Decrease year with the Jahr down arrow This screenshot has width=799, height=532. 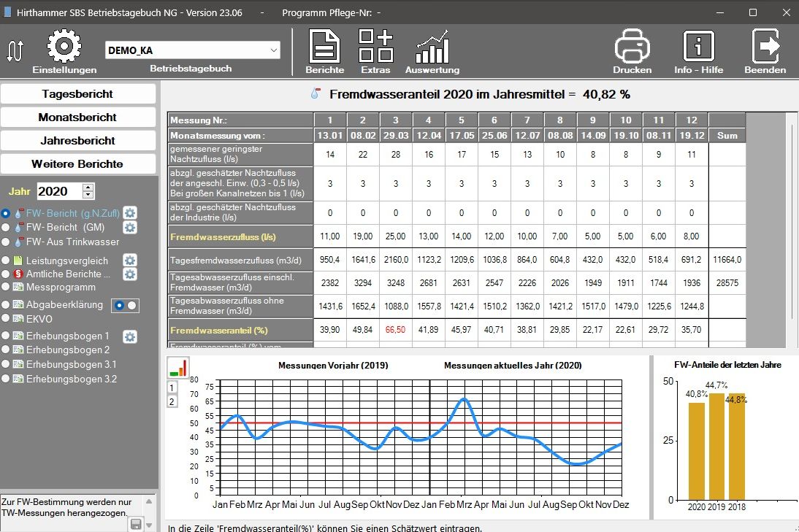pos(88,196)
